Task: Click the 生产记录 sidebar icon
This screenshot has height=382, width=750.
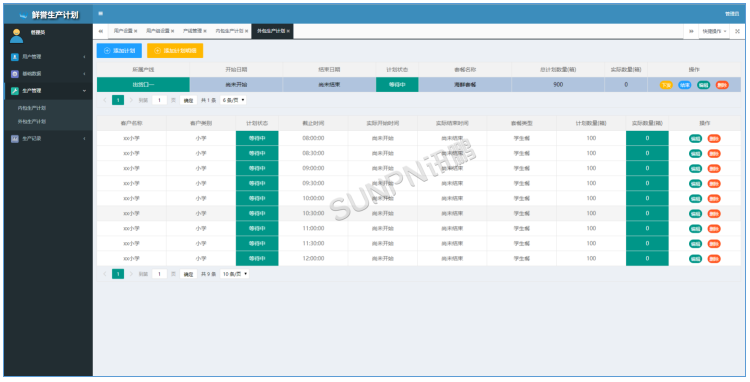Action: click(x=15, y=139)
